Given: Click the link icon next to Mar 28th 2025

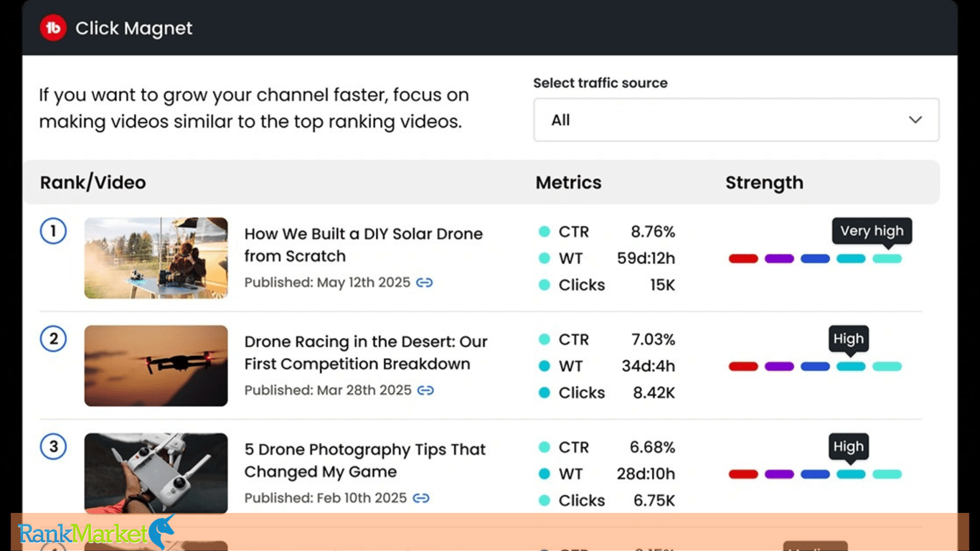Looking at the screenshot, I should point(426,390).
